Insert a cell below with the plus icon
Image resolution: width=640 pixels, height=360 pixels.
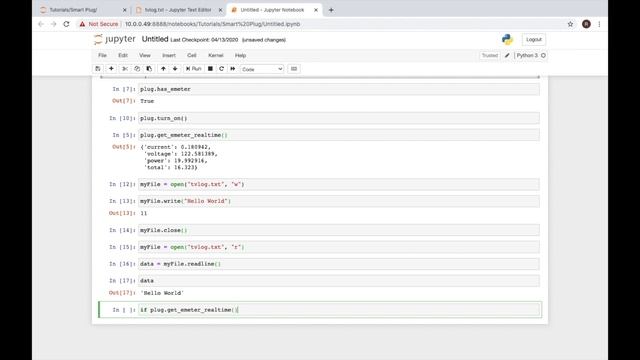[x=111, y=69]
